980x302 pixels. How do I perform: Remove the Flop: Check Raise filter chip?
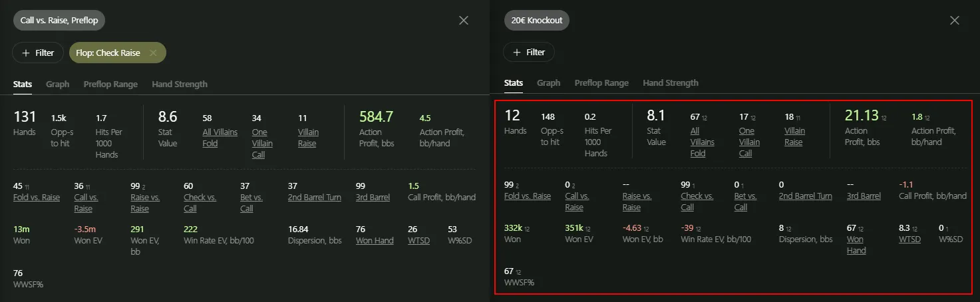[x=154, y=53]
